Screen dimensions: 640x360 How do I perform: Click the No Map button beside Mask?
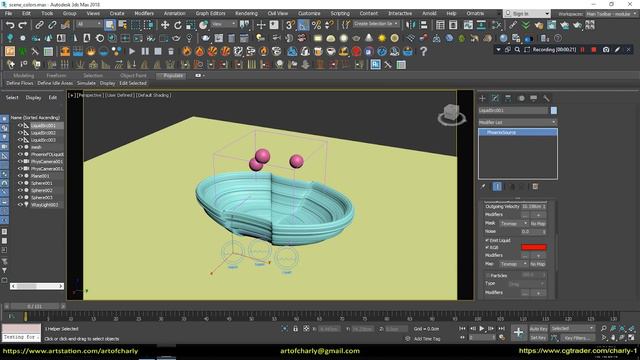[x=538, y=224]
